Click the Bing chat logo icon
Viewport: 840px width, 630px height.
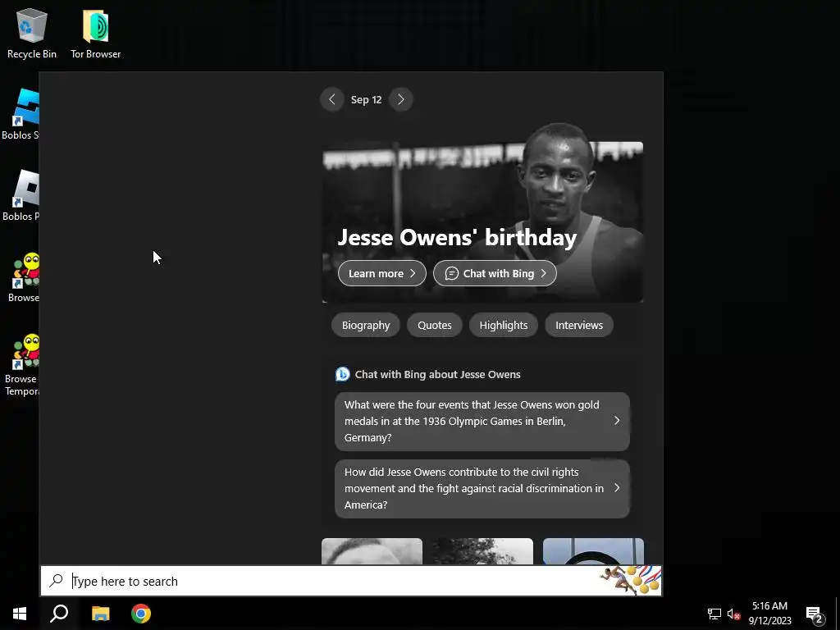click(x=342, y=374)
